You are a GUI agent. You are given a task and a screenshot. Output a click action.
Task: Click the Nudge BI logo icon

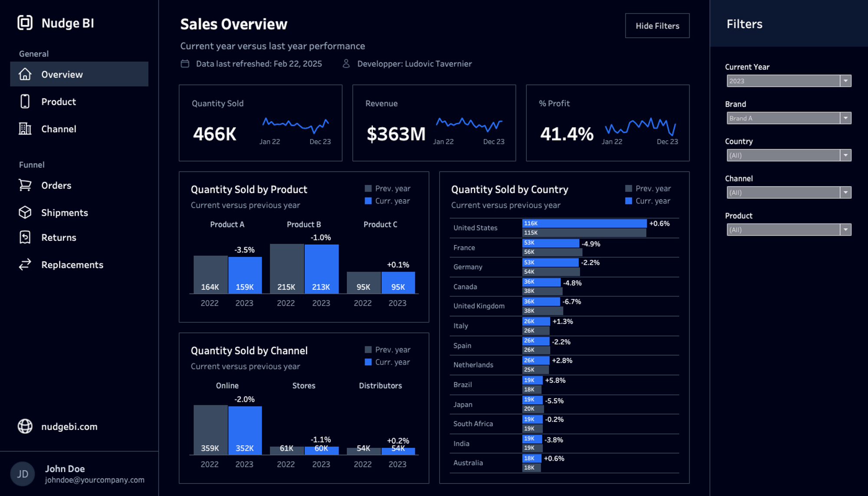pos(25,23)
